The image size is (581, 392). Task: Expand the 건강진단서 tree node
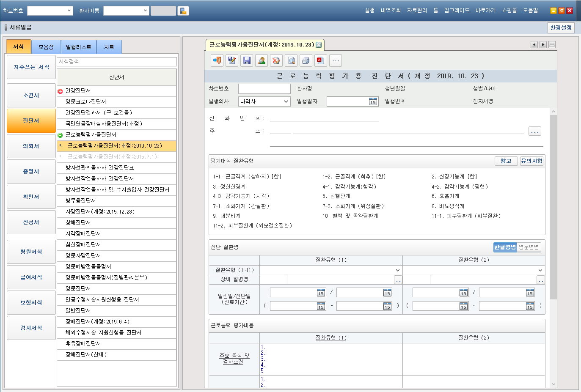point(60,91)
